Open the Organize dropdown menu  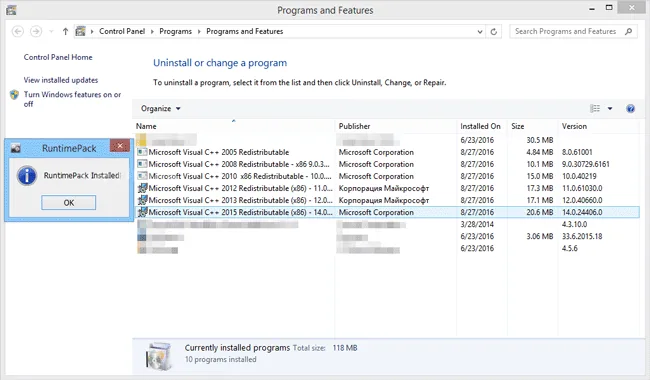[160, 109]
